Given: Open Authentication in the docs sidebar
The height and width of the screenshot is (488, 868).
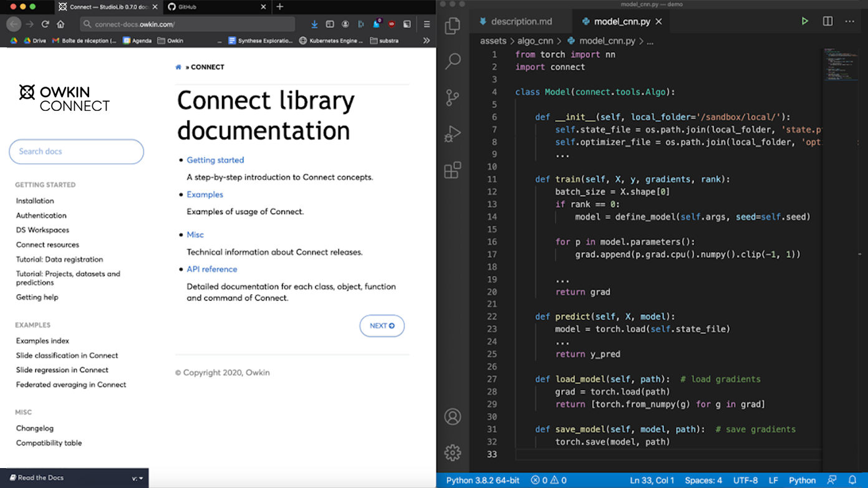Looking at the screenshot, I should pyautogui.click(x=41, y=216).
